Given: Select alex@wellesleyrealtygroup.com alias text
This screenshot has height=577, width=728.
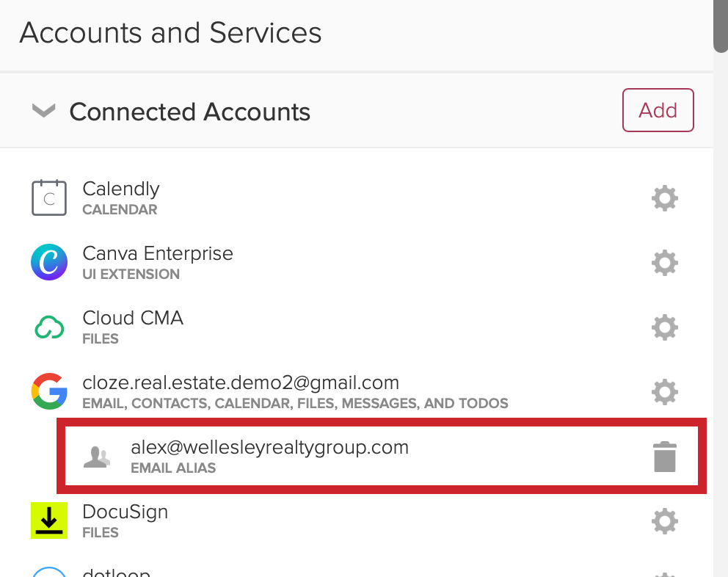Looking at the screenshot, I should (x=270, y=447).
